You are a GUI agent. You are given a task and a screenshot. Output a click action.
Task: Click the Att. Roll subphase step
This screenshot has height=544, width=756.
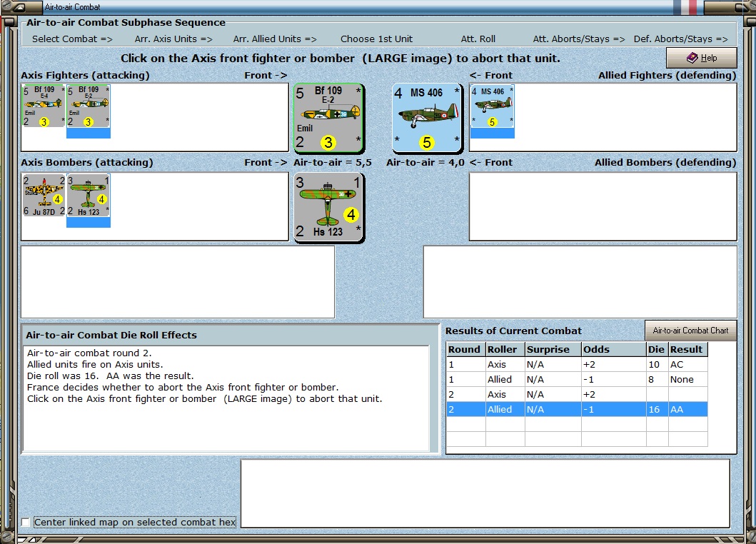coord(478,39)
